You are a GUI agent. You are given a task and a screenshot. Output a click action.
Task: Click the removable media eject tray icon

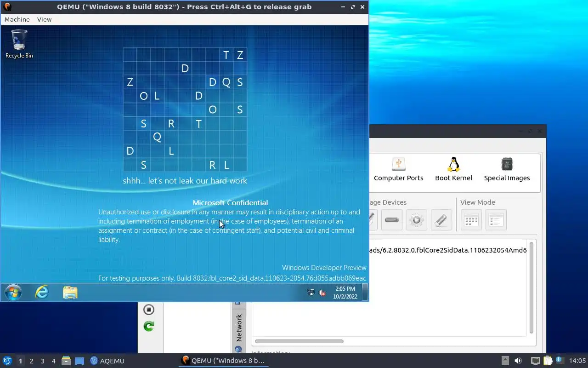(505, 361)
